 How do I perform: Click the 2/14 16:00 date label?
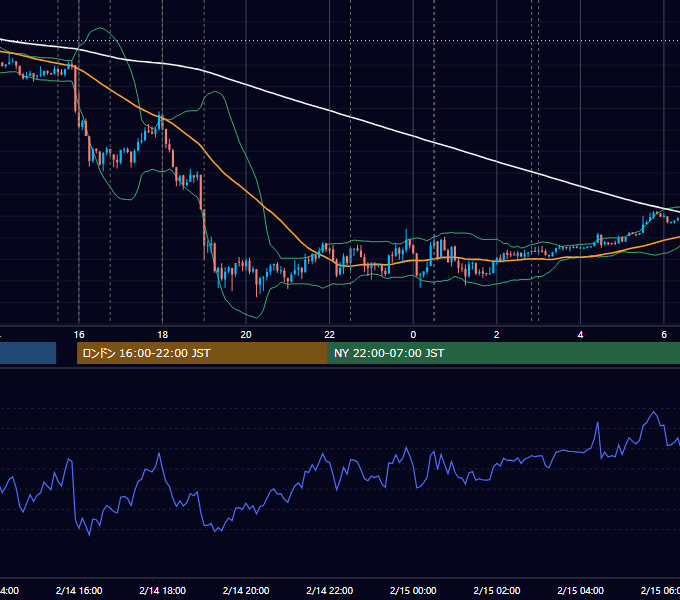click(79, 590)
